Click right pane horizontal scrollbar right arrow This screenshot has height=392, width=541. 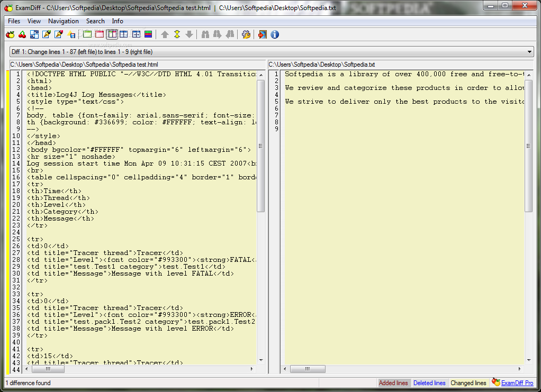click(520, 369)
